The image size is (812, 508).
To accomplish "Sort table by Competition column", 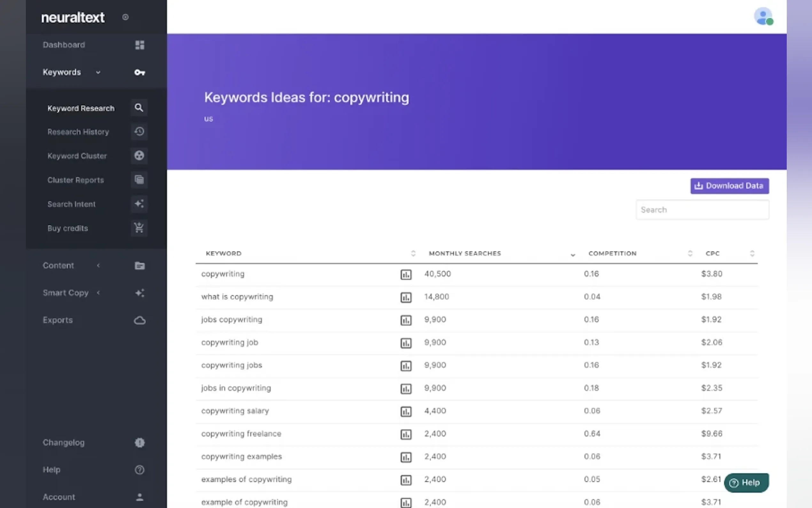I will [690, 253].
